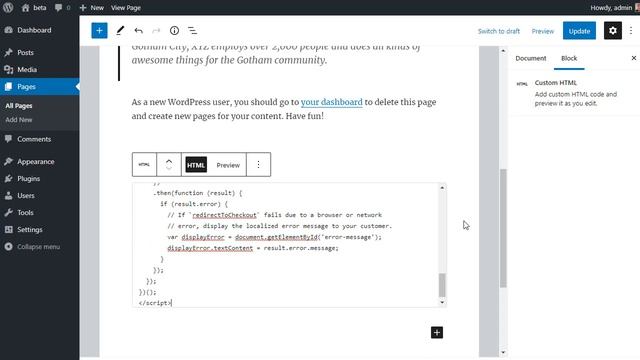Image resolution: width=640 pixels, height=360 pixels.
Task: Visit the beta site home link
Action: point(33,7)
